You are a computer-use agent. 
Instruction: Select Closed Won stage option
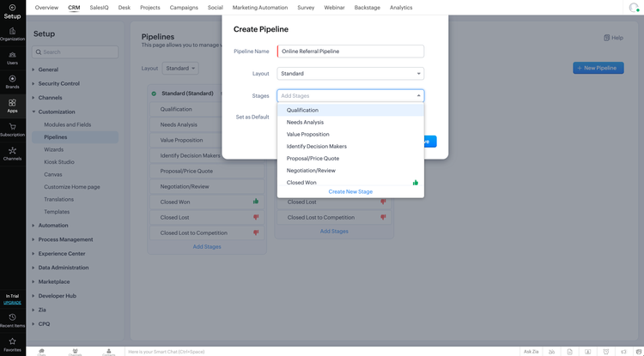tap(350, 183)
